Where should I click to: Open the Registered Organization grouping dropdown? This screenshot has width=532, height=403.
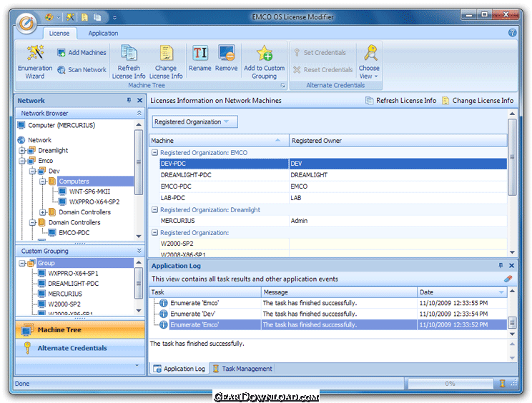click(195, 121)
